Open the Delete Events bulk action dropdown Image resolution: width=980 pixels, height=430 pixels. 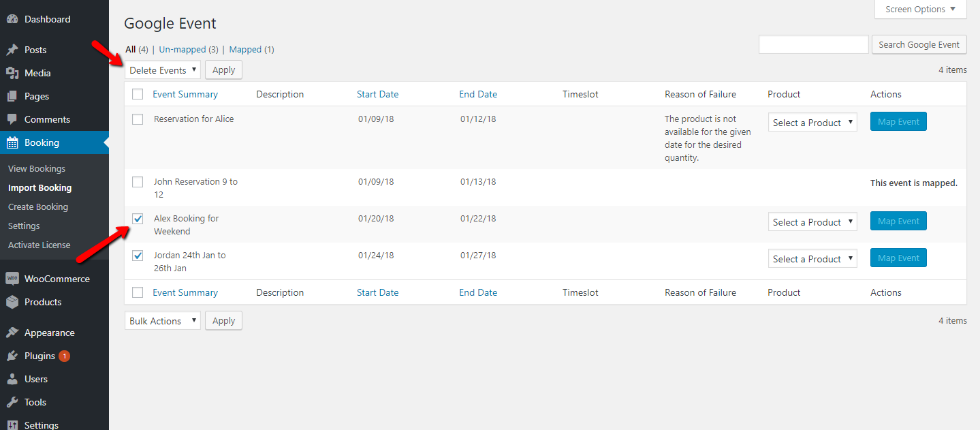tap(162, 70)
